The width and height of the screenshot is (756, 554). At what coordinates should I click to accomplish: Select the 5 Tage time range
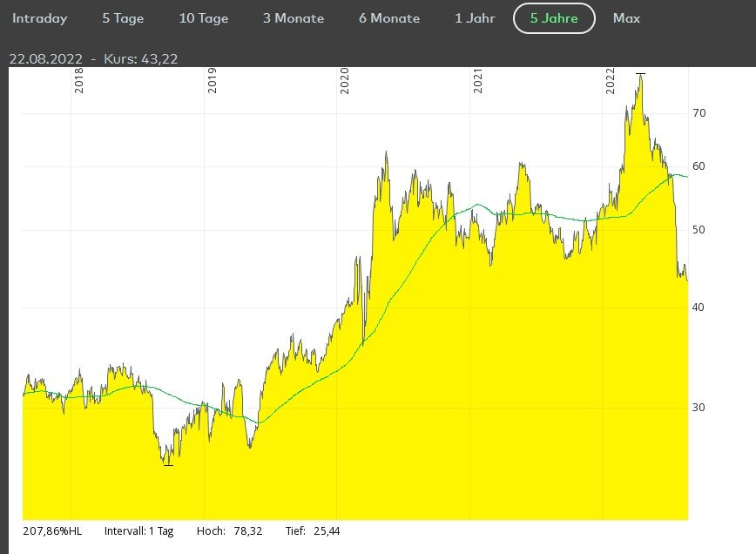pyautogui.click(x=123, y=18)
